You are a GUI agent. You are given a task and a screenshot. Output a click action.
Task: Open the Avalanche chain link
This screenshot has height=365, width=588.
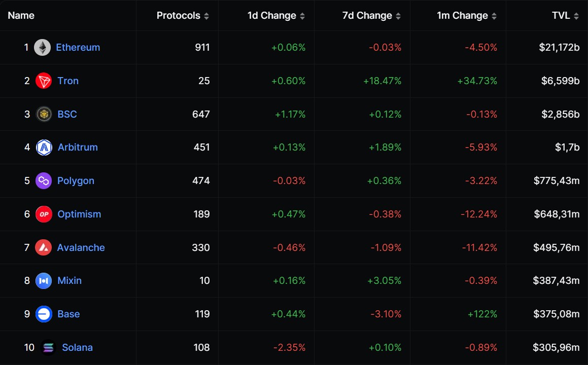pos(81,247)
